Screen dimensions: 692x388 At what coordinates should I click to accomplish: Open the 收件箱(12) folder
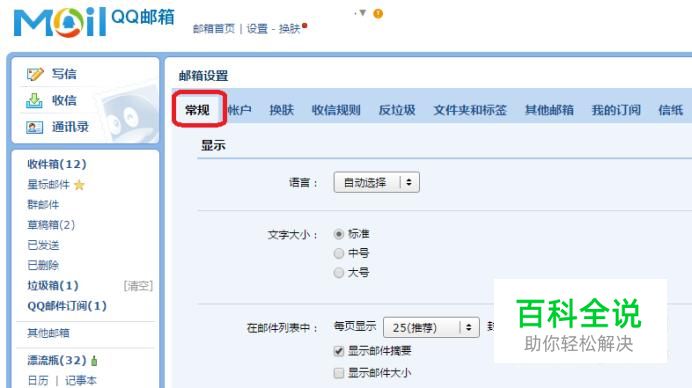[x=57, y=164]
